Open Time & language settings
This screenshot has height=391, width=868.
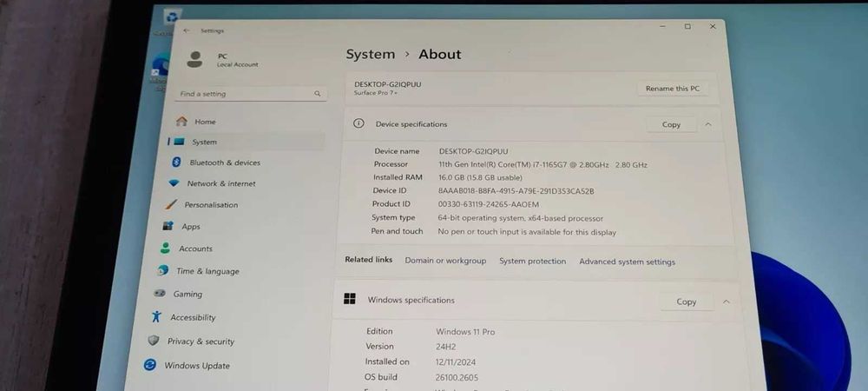207,271
